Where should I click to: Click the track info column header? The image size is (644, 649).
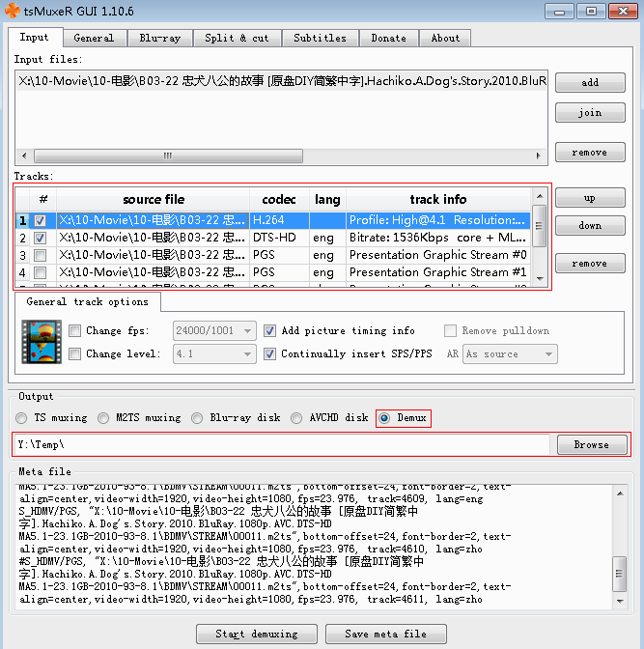(x=438, y=200)
